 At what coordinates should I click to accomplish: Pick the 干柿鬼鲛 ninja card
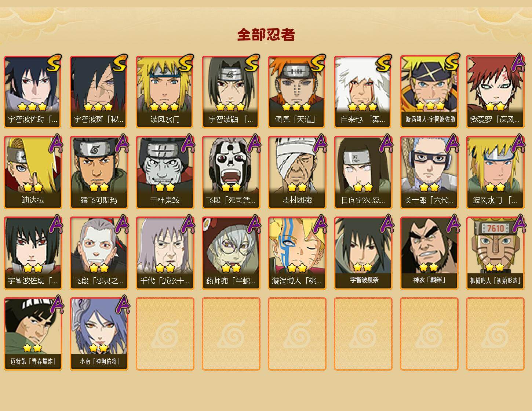click(165, 172)
